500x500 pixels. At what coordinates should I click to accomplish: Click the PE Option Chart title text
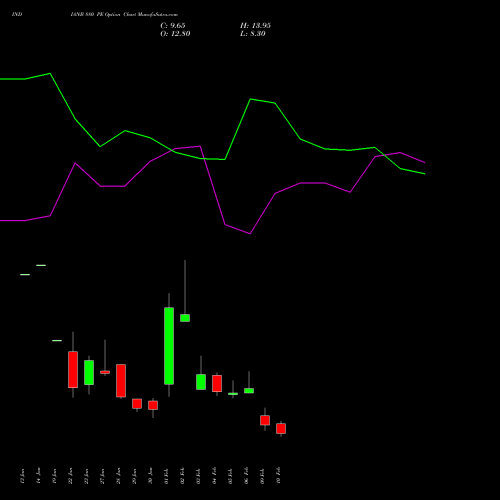124,15
